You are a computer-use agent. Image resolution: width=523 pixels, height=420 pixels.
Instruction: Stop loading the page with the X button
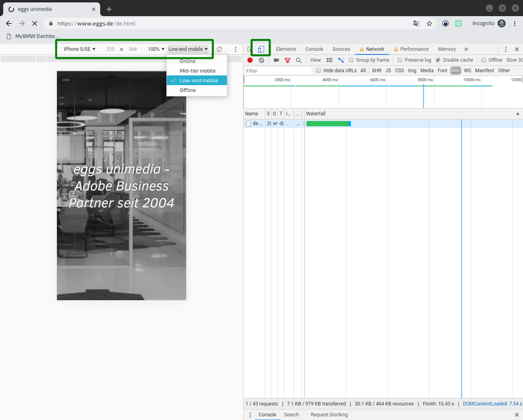pos(35,23)
